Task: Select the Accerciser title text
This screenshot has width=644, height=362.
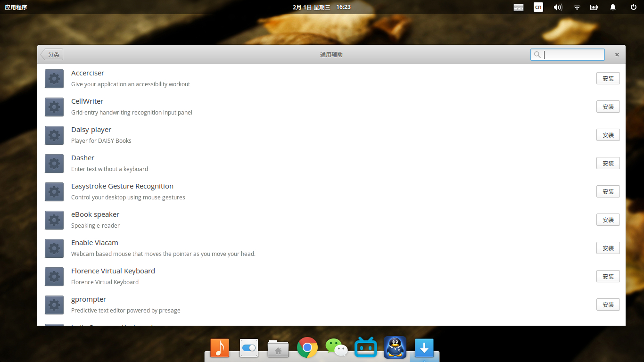Action: pos(88,73)
